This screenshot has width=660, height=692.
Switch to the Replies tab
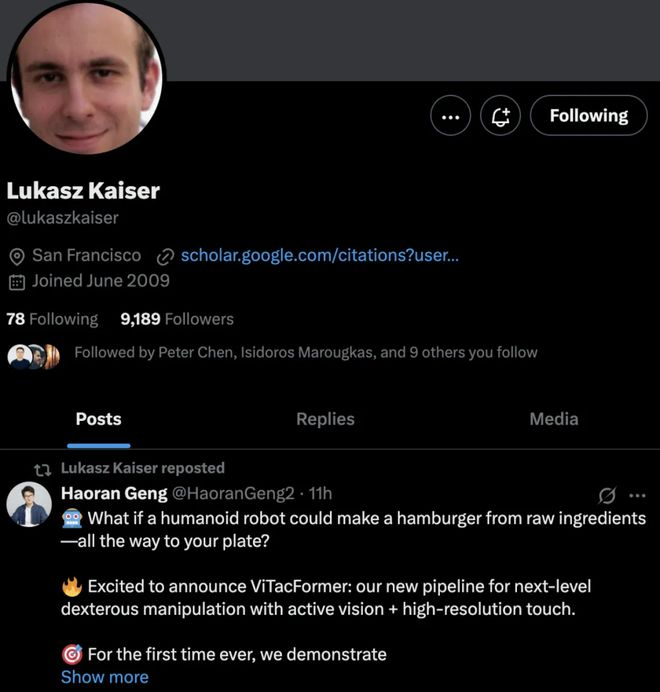325,419
